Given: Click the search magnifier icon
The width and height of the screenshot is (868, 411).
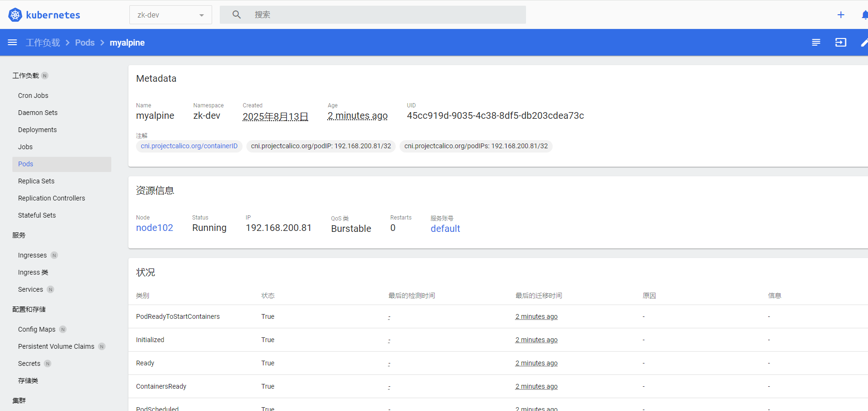Looking at the screenshot, I should pos(236,15).
